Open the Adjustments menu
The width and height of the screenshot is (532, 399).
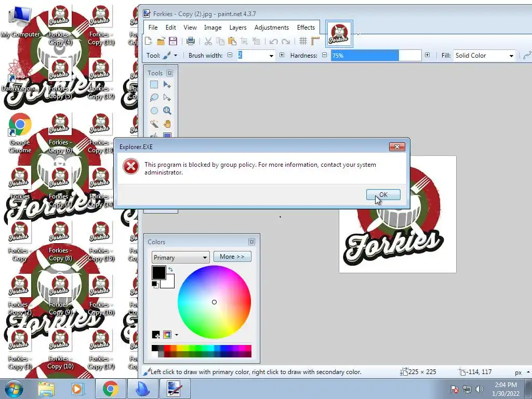point(271,28)
